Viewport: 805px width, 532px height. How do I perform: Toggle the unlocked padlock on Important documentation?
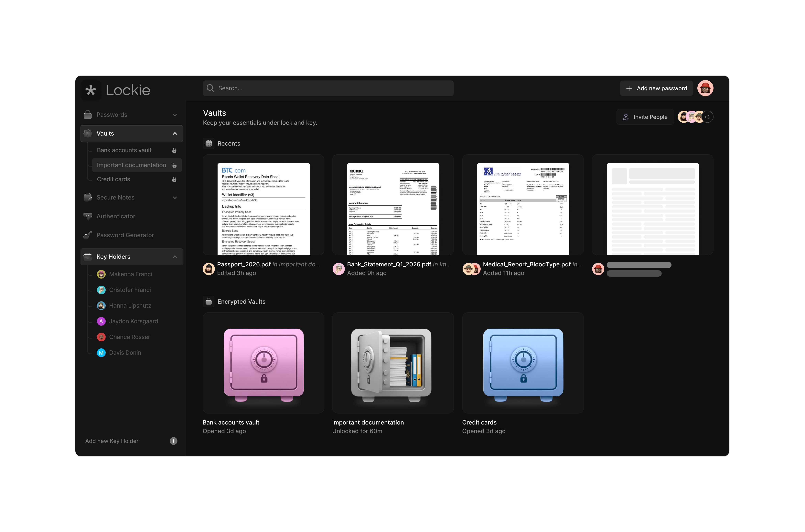click(174, 165)
